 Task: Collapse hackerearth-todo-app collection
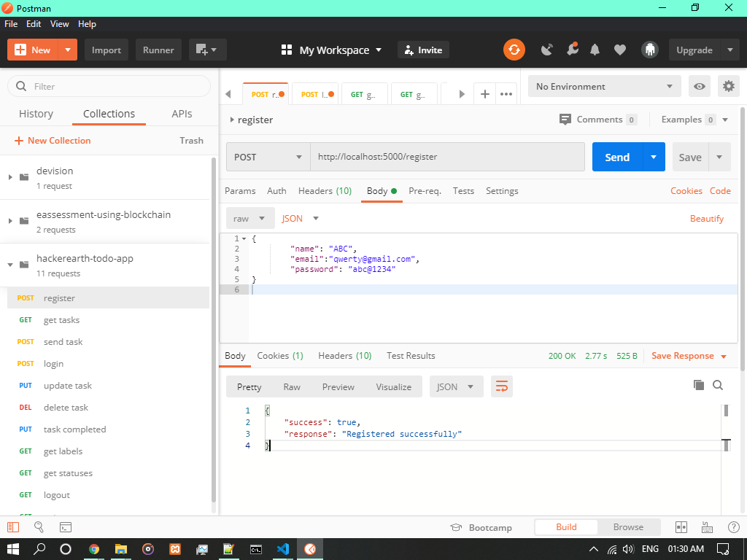(10, 265)
